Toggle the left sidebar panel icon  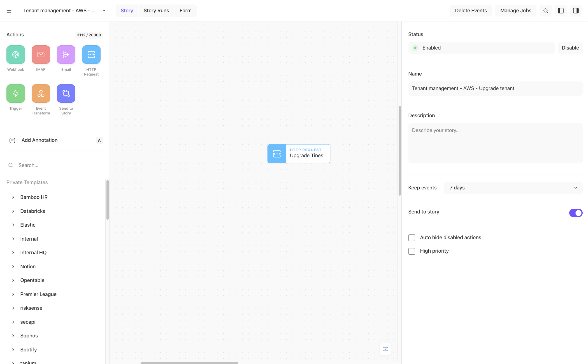tap(561, 11)
